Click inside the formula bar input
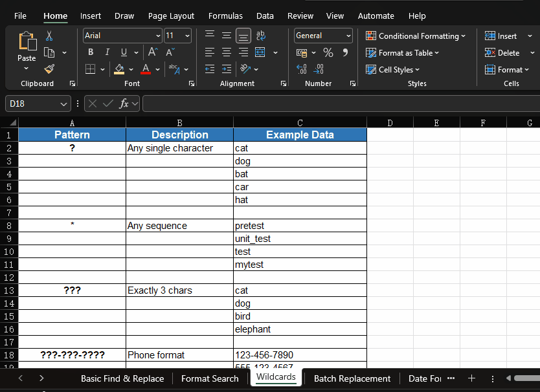Viewport: 540px width, 392px height. pyautogui.click(x=341, y=103)
